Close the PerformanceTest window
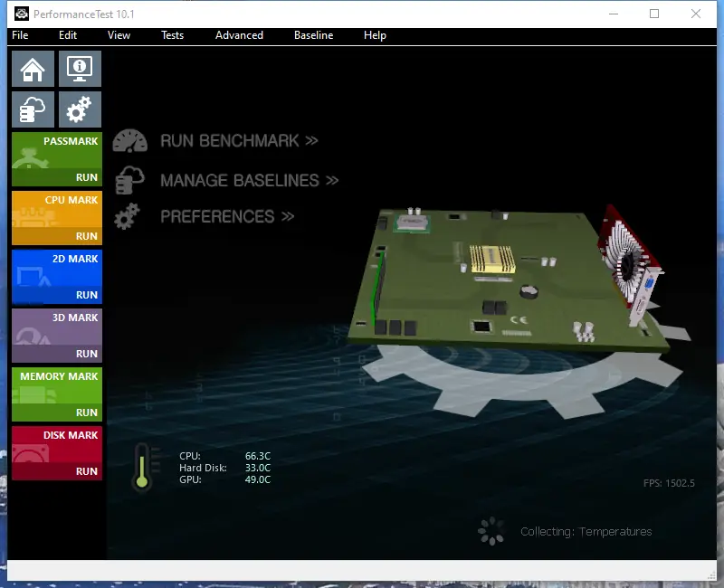Image resolution: width=724 pixels, height=588 pixels. pos(696,14)
